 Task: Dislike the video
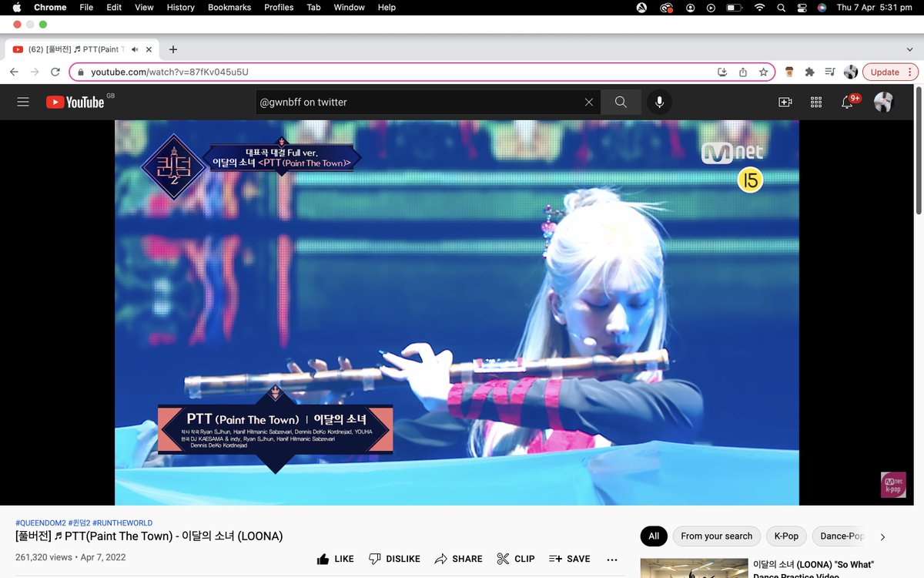point(394,559)
